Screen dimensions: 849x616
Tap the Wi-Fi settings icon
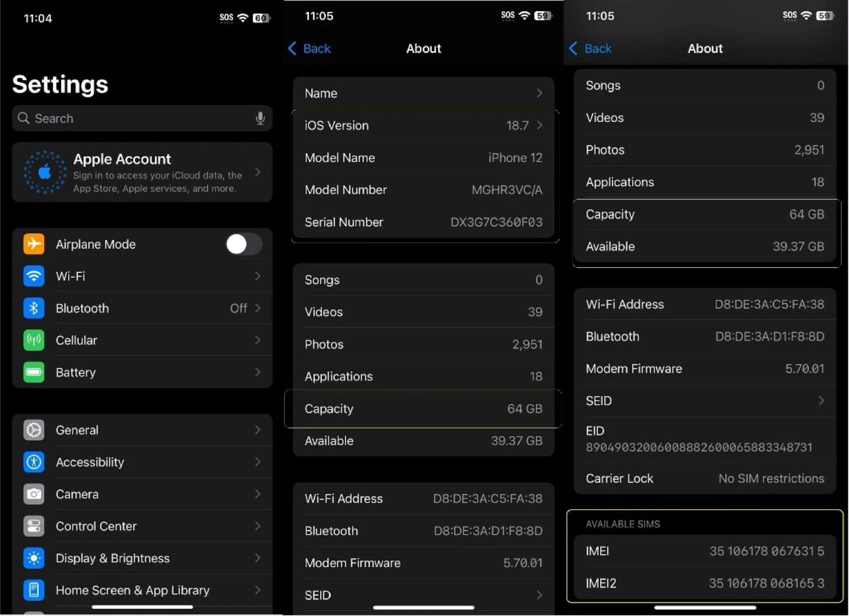click(34, 276)
